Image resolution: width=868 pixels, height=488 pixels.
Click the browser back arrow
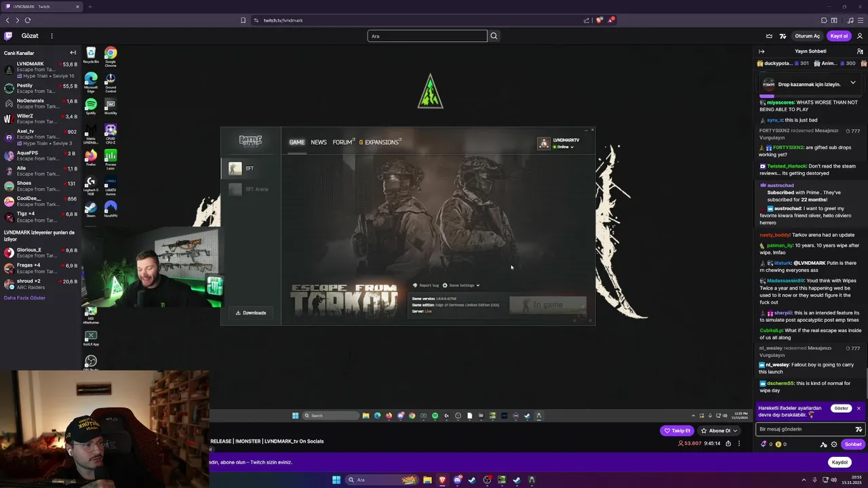click(x=7, y=20)
